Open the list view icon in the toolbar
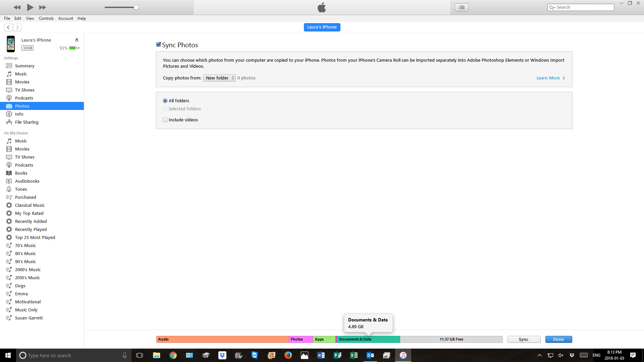Screen dimensions: 644x362 (462, 7)
